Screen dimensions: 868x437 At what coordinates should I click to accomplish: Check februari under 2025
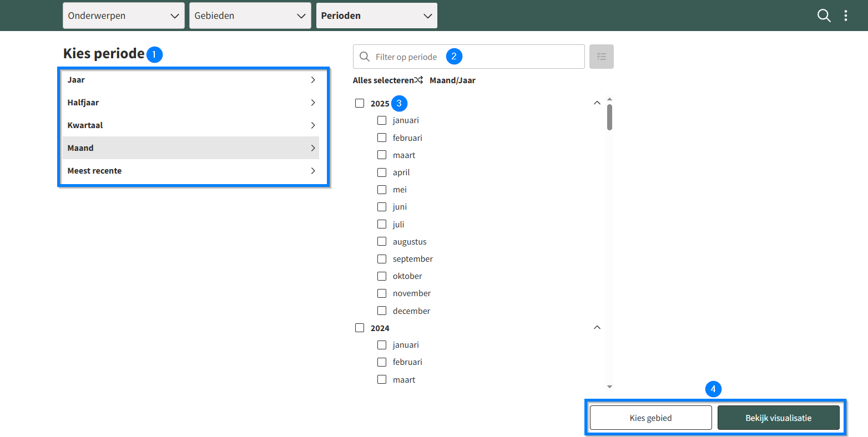pyautogui.click(x=382, y=138)
